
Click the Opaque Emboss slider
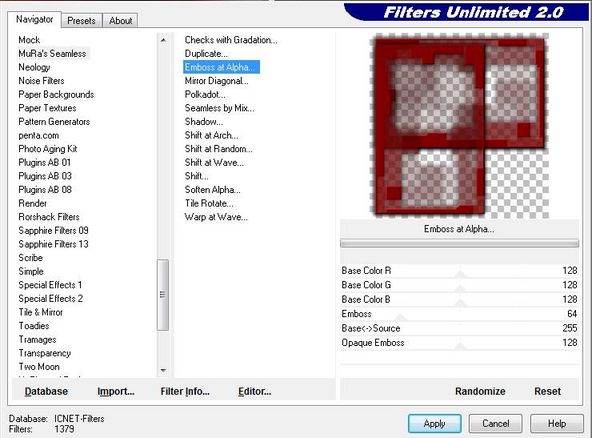coord(459,342)
